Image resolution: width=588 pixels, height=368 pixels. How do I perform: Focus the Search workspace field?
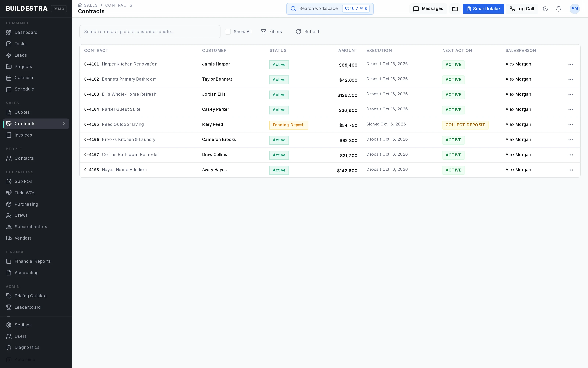[330, 9]
